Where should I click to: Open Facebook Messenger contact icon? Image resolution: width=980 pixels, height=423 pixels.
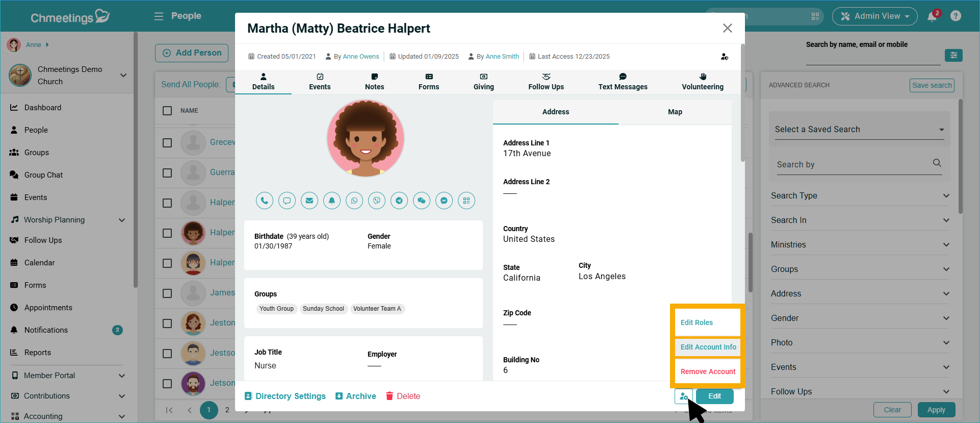click(x=444, y=201)
